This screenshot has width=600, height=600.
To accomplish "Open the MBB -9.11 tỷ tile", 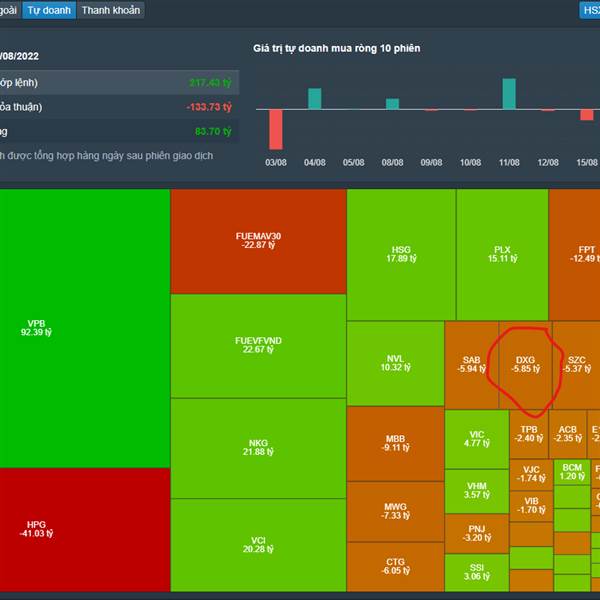I will (396, 444).
